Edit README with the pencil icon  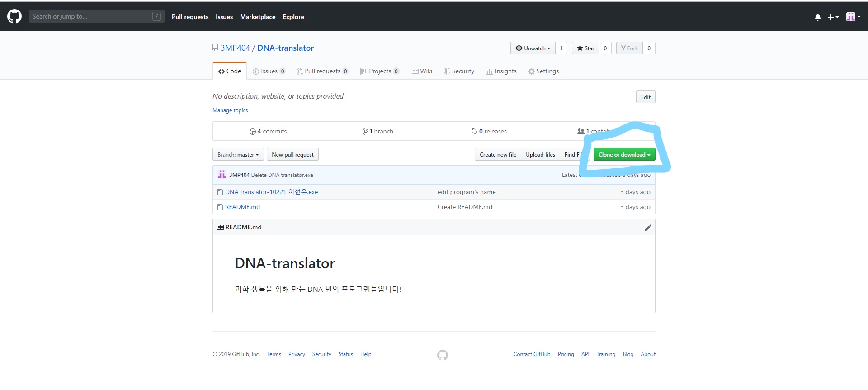(x=648, y=228)
